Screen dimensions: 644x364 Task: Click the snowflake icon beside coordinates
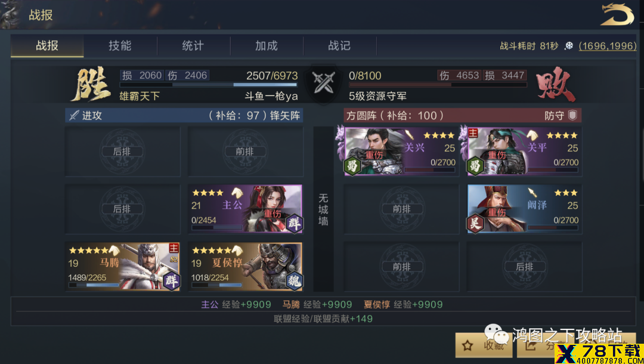coord(568,46)
